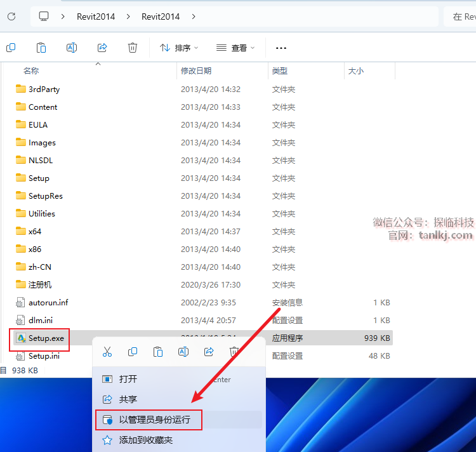Select the 注册机 folder
476x452 pixels.
40,285
